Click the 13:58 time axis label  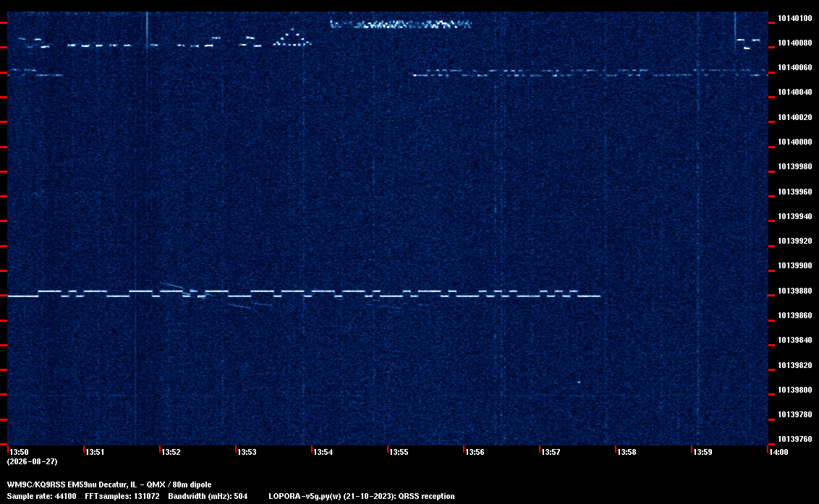(x=627, y=452)
